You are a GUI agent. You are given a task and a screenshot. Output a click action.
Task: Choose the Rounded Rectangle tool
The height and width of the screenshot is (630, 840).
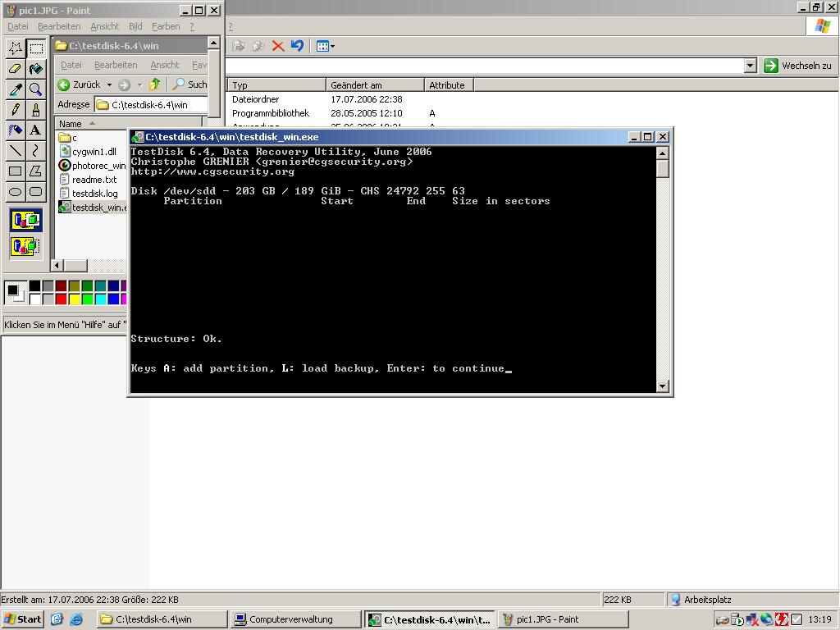click(36, 191)
